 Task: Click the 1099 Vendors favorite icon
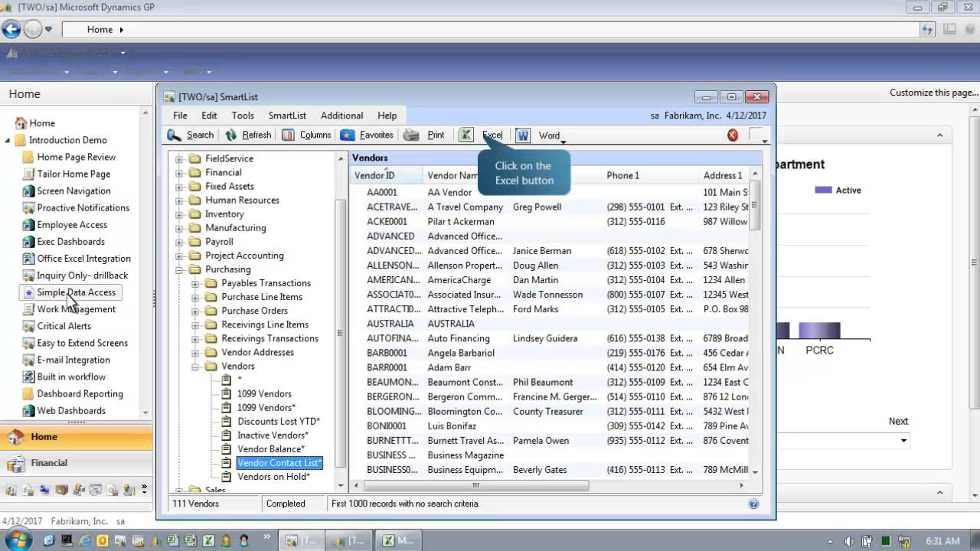[226, 394]
